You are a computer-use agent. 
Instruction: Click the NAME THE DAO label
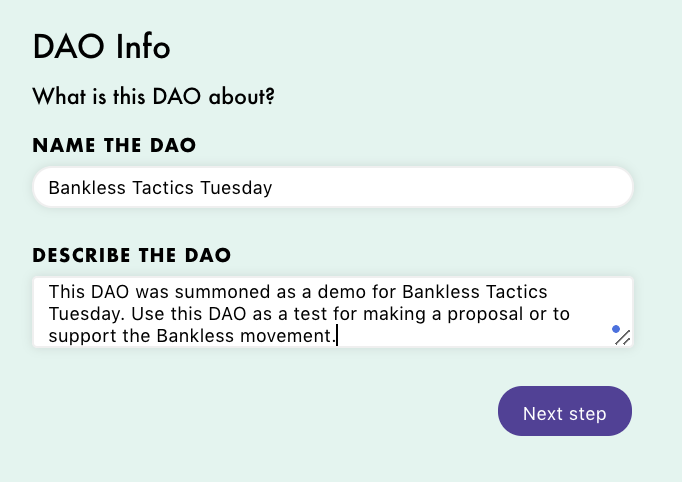[114, 145]
